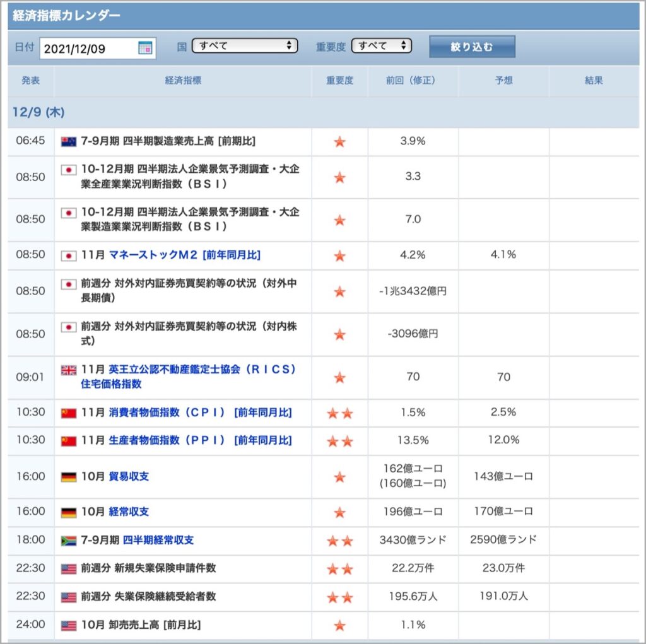
Task: Click German flag on 経常収支 row
Action: 68,513
